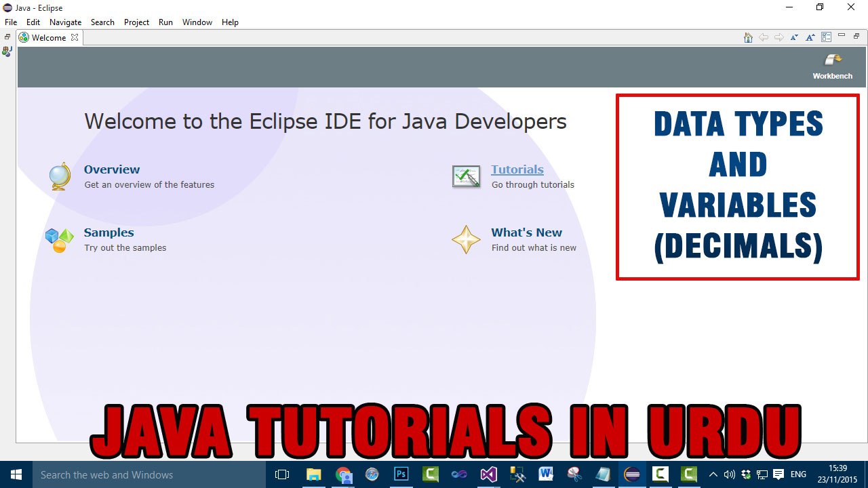
Task: Click the view icon below left-trim Restore
Action: pos(7,51)
